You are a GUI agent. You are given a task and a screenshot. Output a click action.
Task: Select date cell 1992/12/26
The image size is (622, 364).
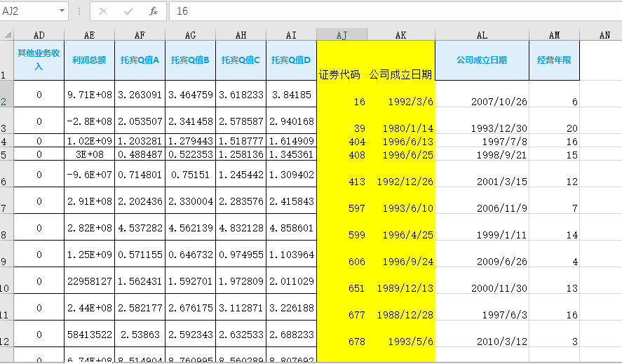pos(400,174)
